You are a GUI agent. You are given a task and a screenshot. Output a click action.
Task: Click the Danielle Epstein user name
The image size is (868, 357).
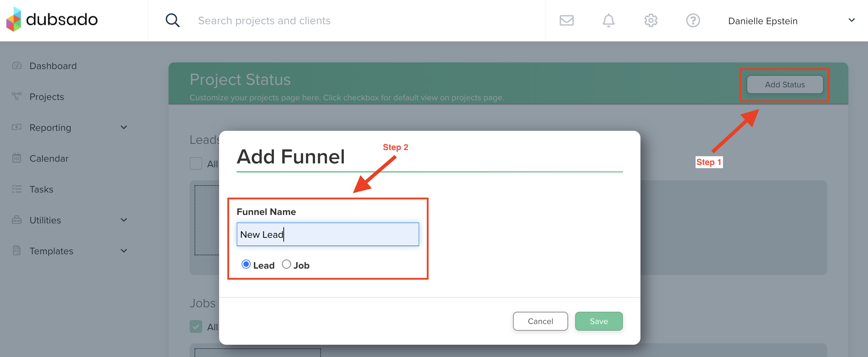coord(763,21)
